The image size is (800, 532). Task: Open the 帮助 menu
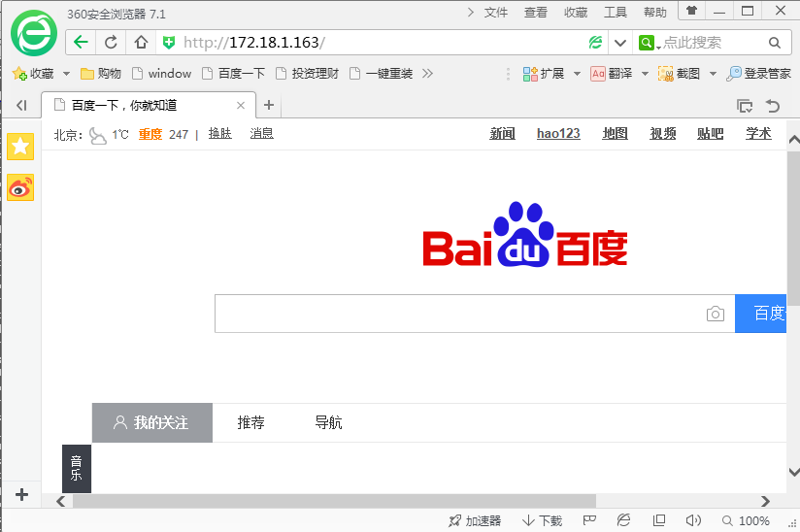[655, 13]
